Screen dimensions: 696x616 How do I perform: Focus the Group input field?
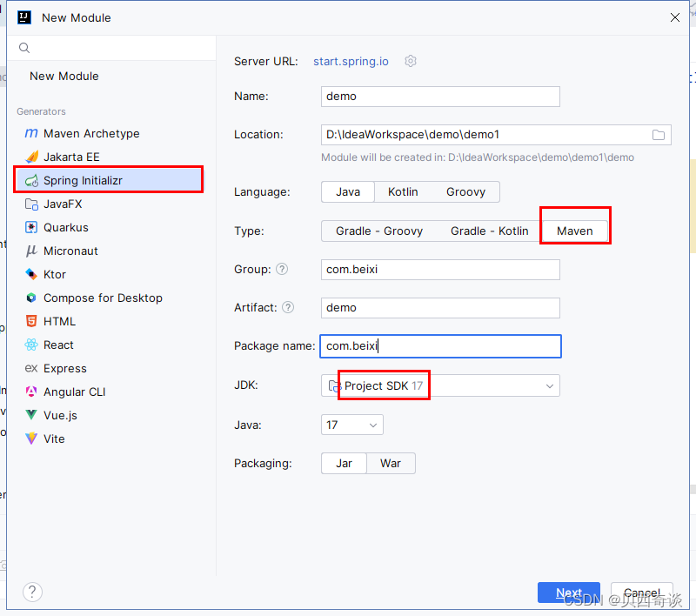440,270
